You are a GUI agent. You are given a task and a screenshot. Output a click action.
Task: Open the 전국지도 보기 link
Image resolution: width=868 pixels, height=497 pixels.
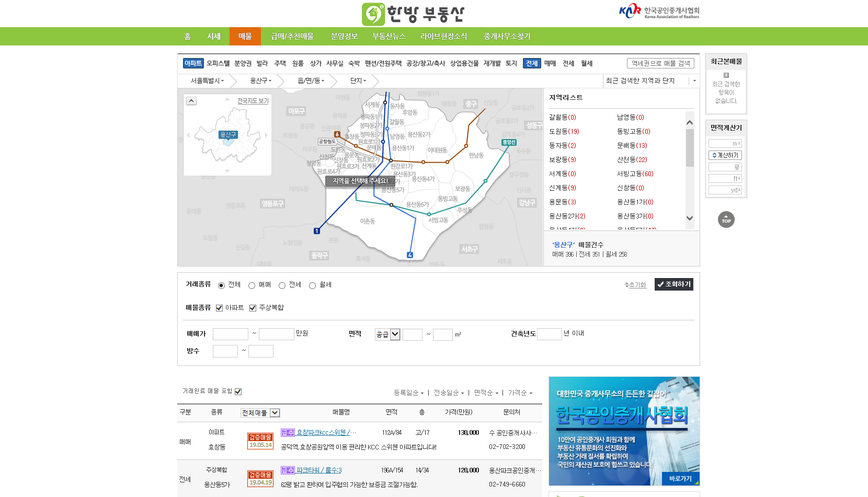pos(253,101)
